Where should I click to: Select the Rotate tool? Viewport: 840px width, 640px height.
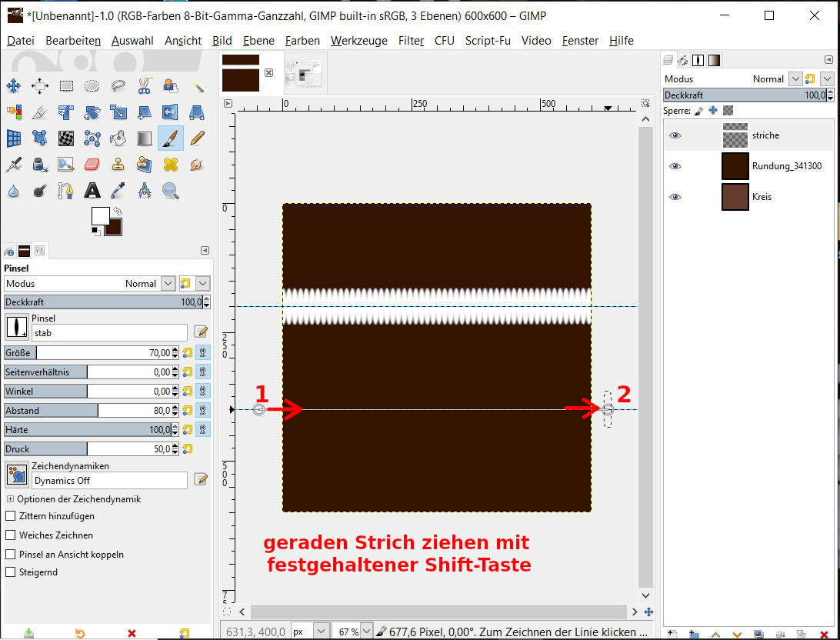[92, 112]
